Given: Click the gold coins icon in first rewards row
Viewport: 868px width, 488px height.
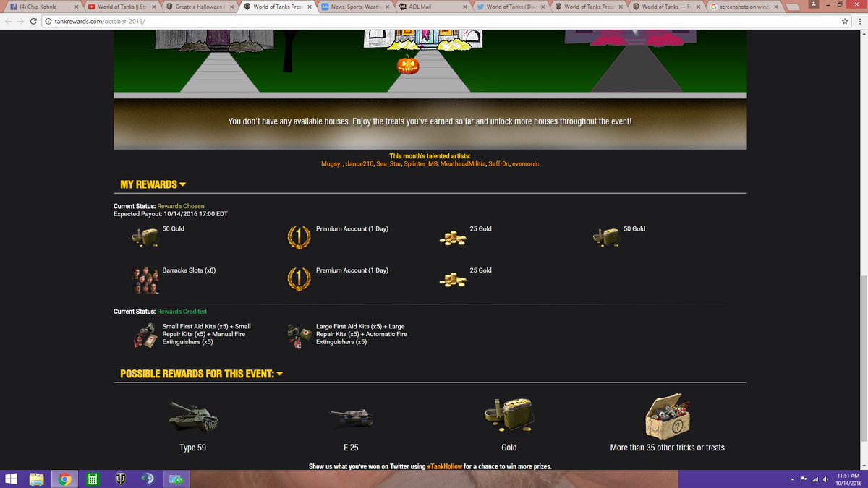Looking at the screenshot, I should [453, 238].
